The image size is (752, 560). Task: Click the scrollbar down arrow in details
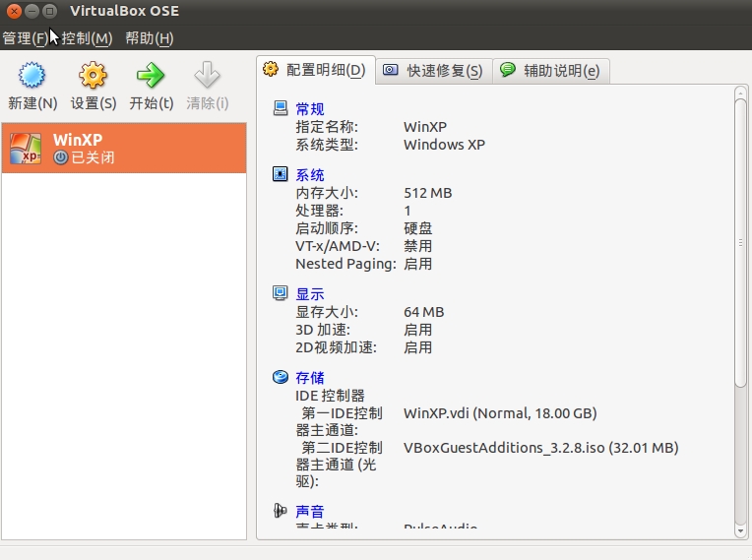[x=740, y=531]
